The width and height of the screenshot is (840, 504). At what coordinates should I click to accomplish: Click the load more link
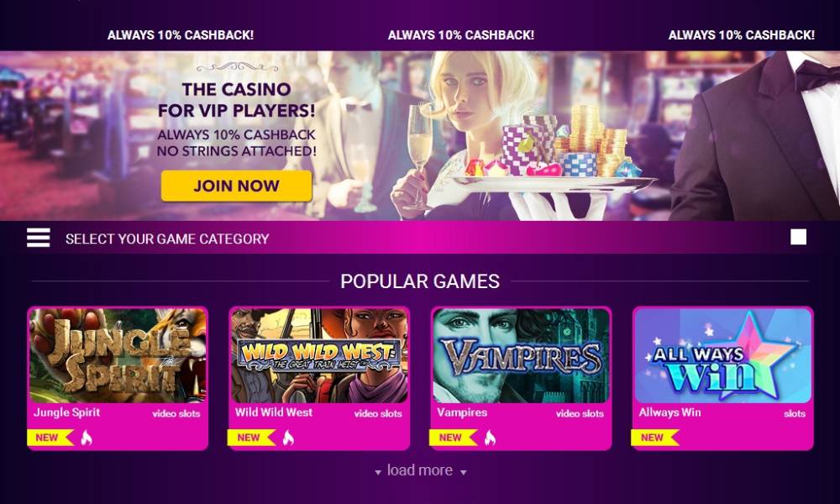[420, 470]
